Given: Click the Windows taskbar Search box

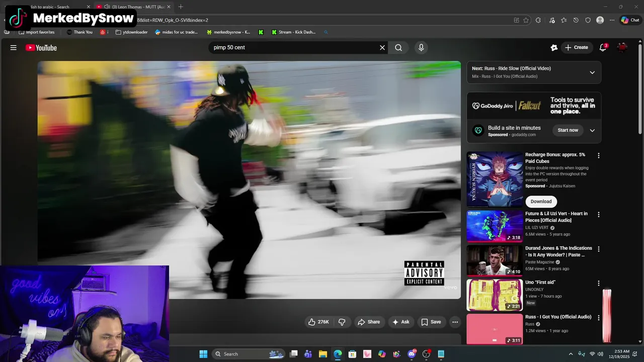Looking at the screenshot, I should (x=249, y=354).
